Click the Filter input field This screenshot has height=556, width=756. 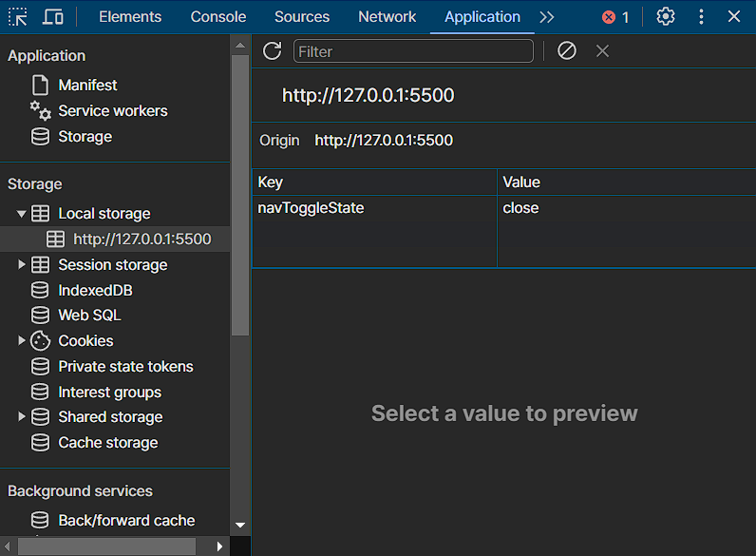coord(413,51)
